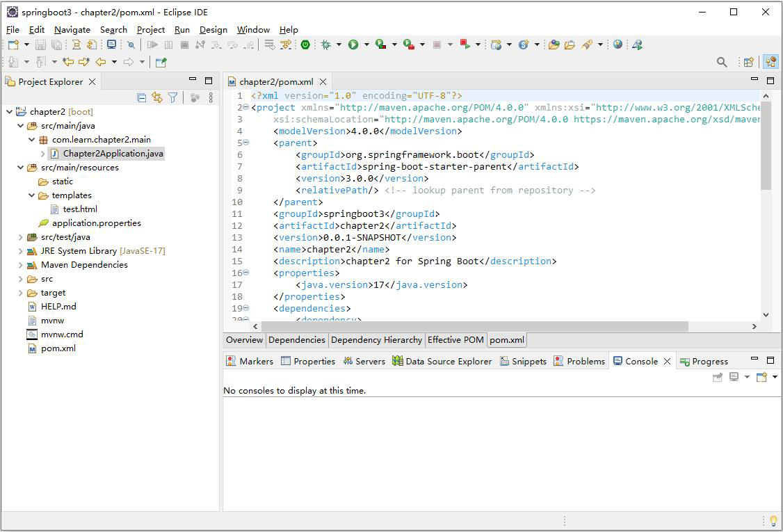Open the Progress view tab
Viewport: 783px width, 532px height.
point(704,361)
